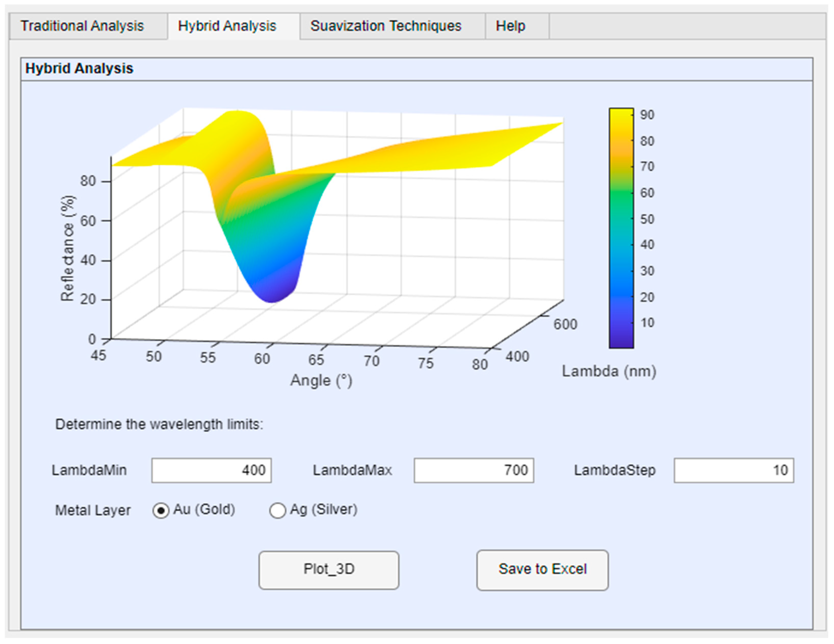The image size is (834, 644).
Task: Click the Angle (°) axis label
Action: click(x=321, y=381)
